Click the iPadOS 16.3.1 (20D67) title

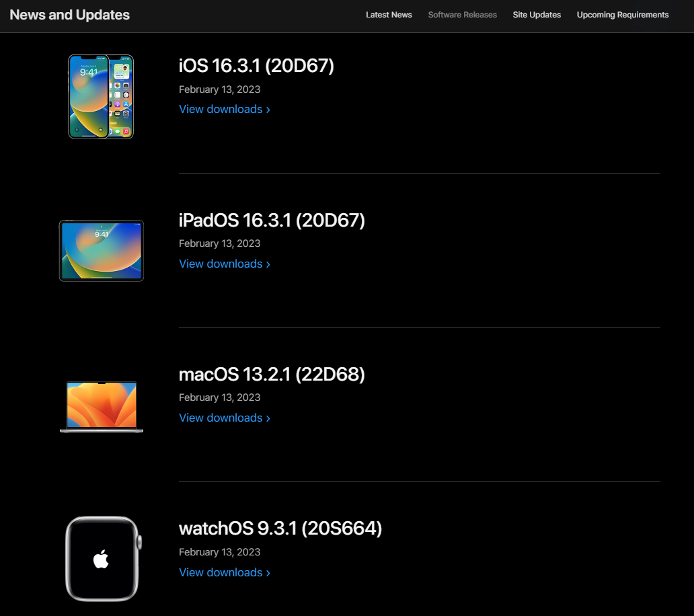tap(272, 221)
